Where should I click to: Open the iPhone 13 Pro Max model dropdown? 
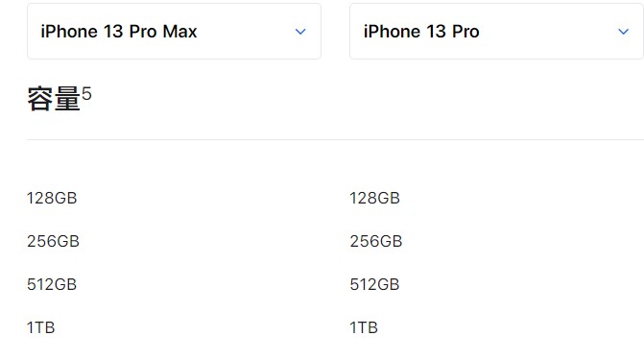174,32
